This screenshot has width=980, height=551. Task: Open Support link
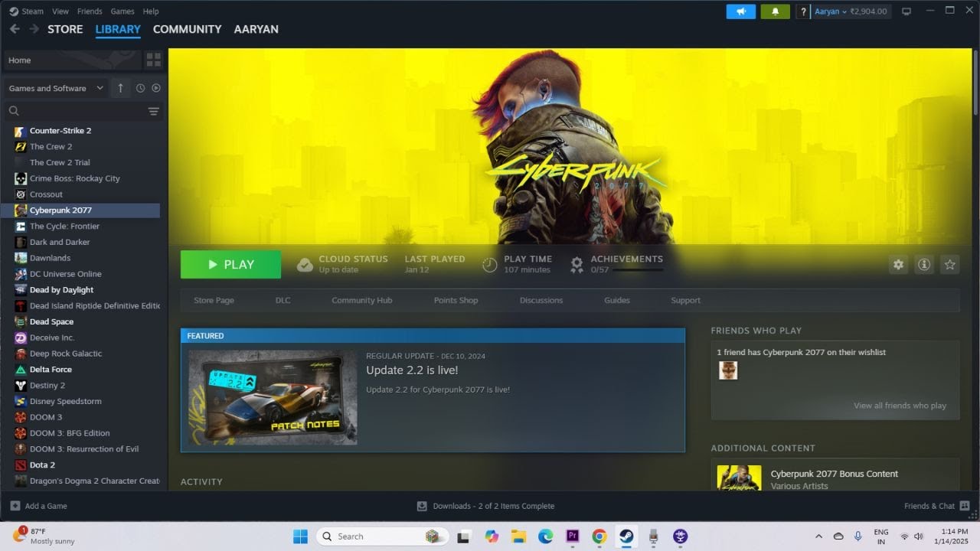click(x=685, y=300)
